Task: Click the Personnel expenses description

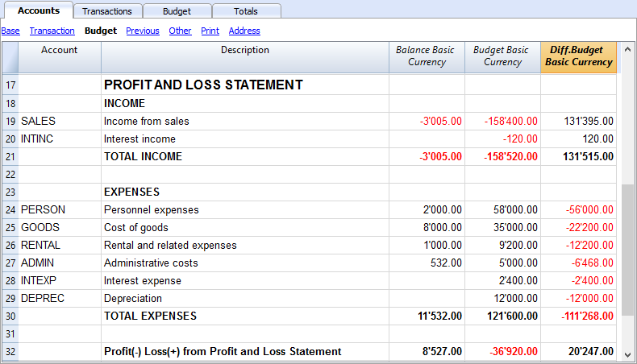Action: pyautogui.click(x=245, y=210)
